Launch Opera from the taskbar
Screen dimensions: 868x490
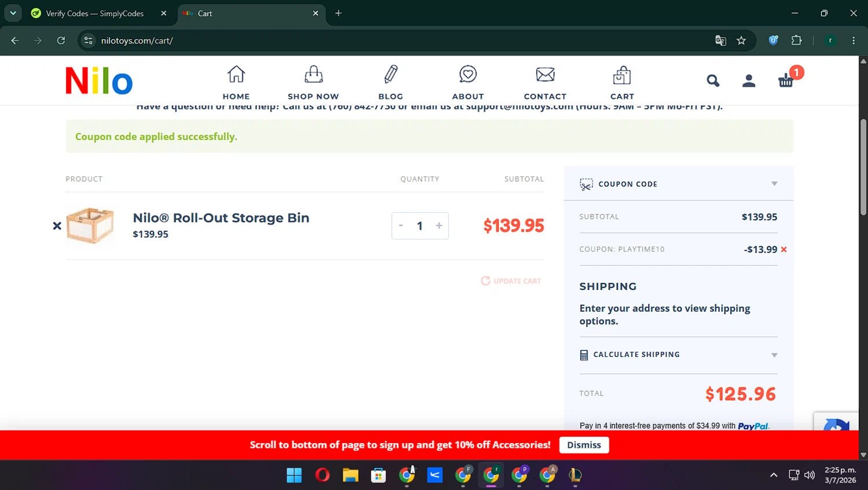322,475
